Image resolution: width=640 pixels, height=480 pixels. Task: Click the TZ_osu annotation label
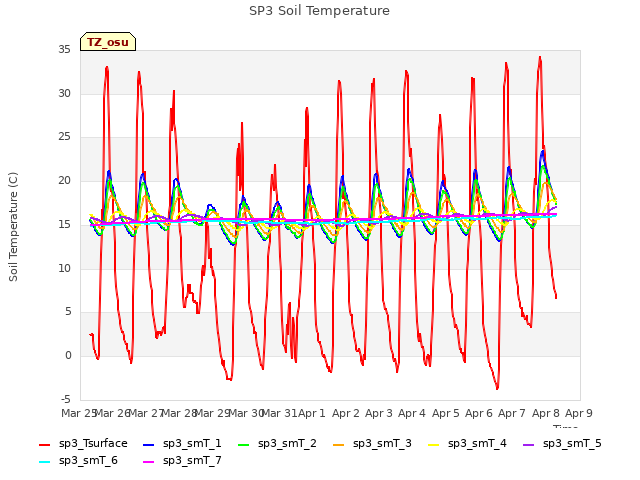point(108,42)
